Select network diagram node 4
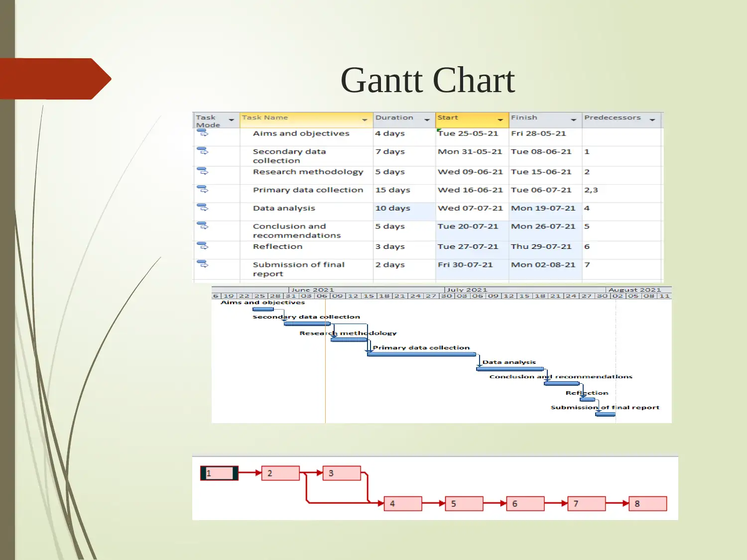 [403, 503]
